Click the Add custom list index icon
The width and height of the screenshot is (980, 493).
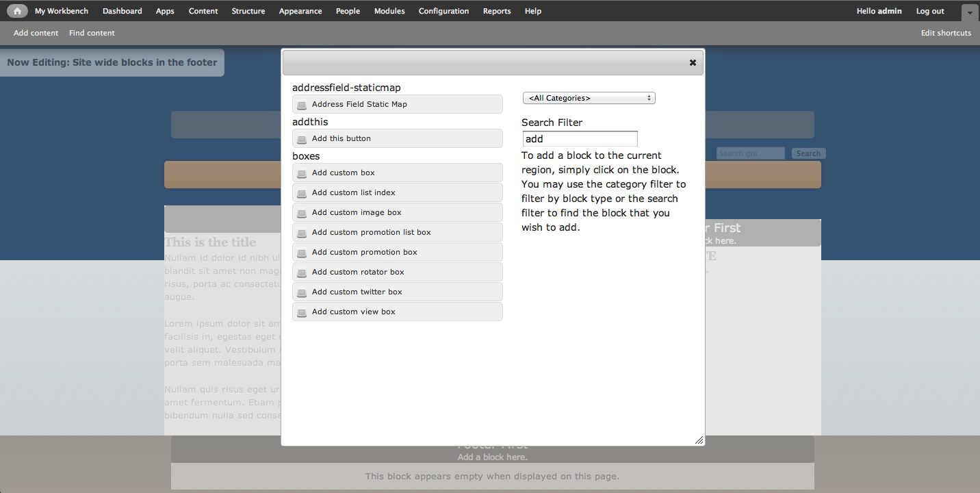[302, 192]
